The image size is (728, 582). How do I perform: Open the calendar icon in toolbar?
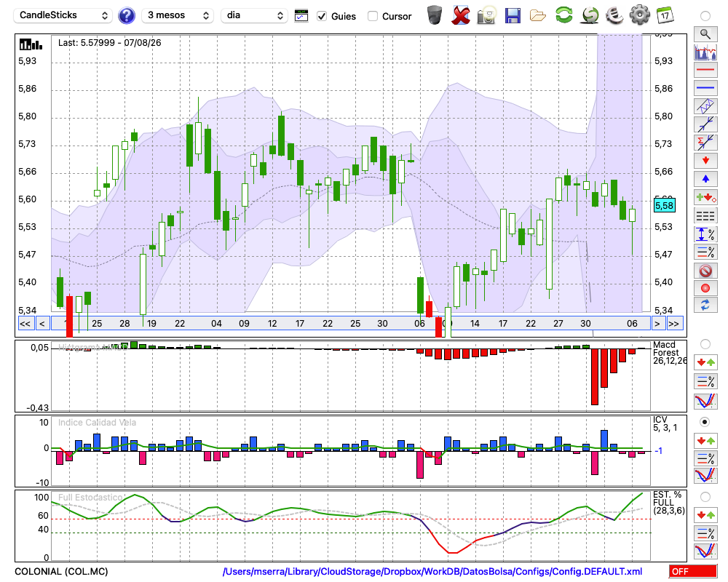point(665,15)
